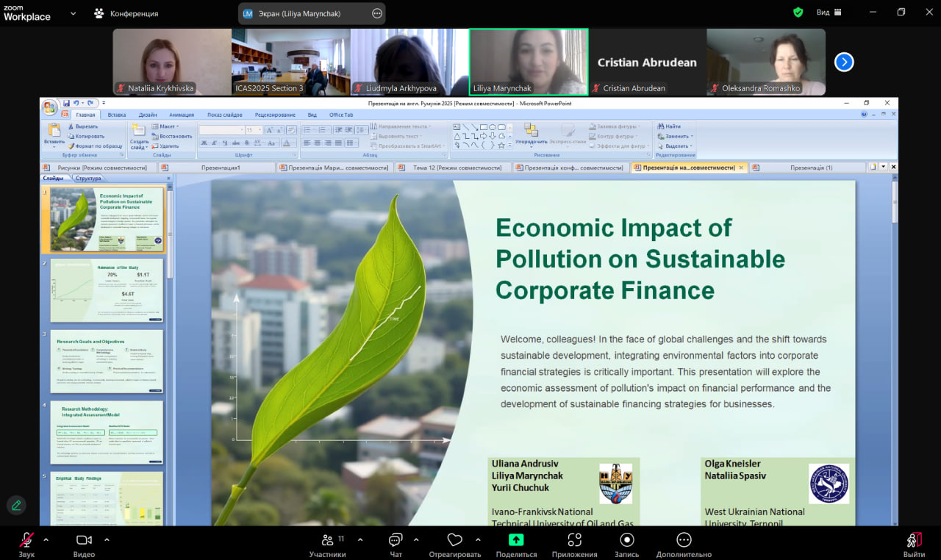Start recording with the Запись button
Viewport: 941px width, 560px height.
click(x=626, y=545)
